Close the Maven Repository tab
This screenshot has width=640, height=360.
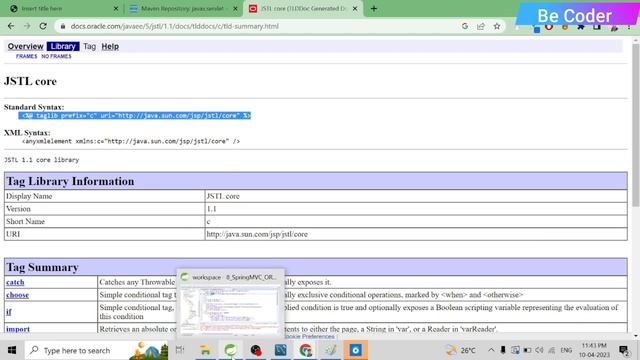(235, 9)
